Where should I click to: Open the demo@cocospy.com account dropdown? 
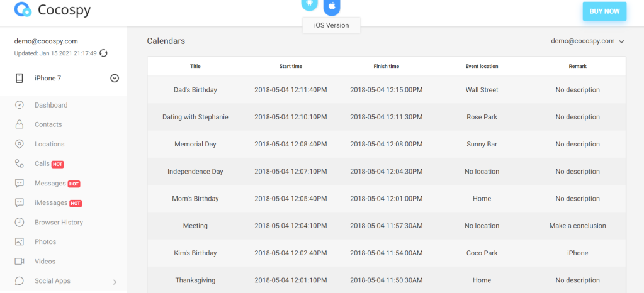tap(587, 41)
